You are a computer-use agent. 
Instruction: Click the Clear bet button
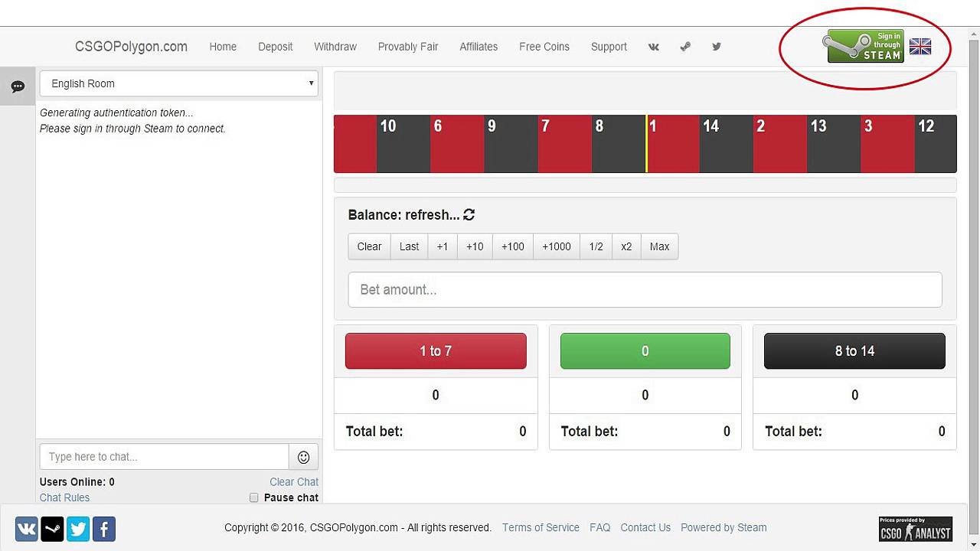pos(369,246)
